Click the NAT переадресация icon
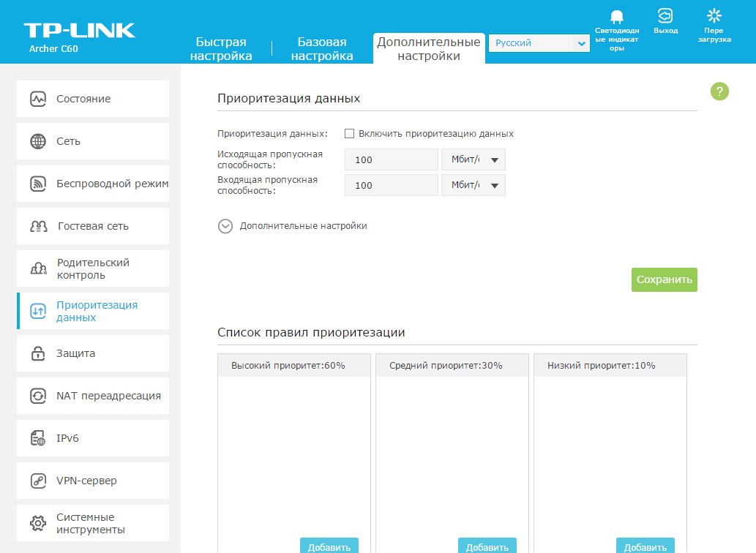This screenshot has height=553, width=756. [x=38, y=396]
